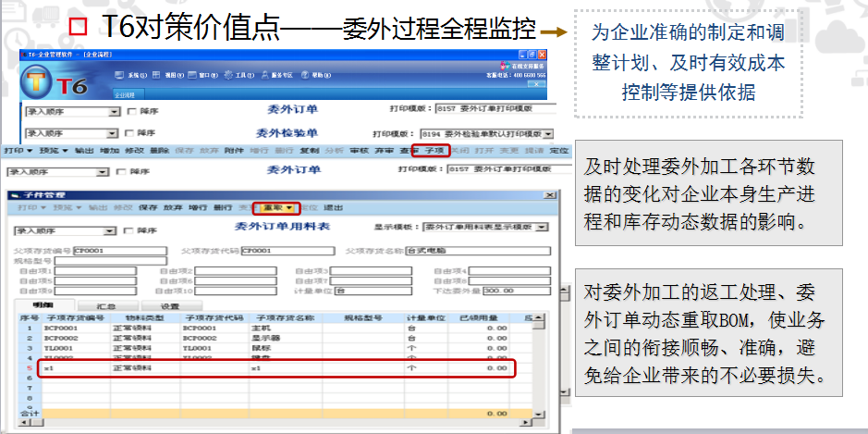The width and height of the screenshot is (868, 434).
Task: Click table horizontal scrollbar left arrow
Action: [23, 423]
